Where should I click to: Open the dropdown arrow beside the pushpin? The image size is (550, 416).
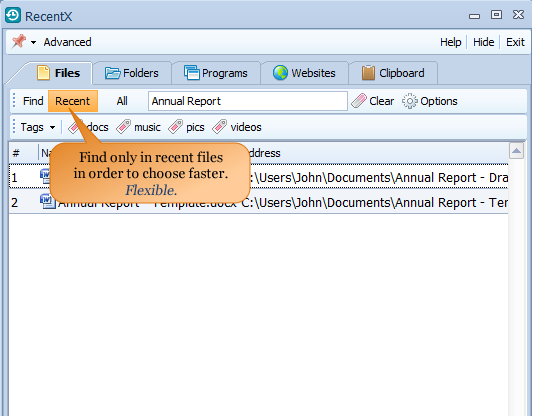coord(33,42)
